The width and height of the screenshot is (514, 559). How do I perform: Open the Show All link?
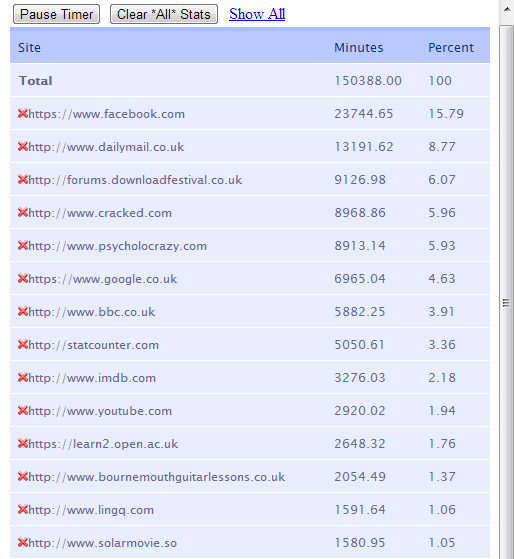[257, 14]
